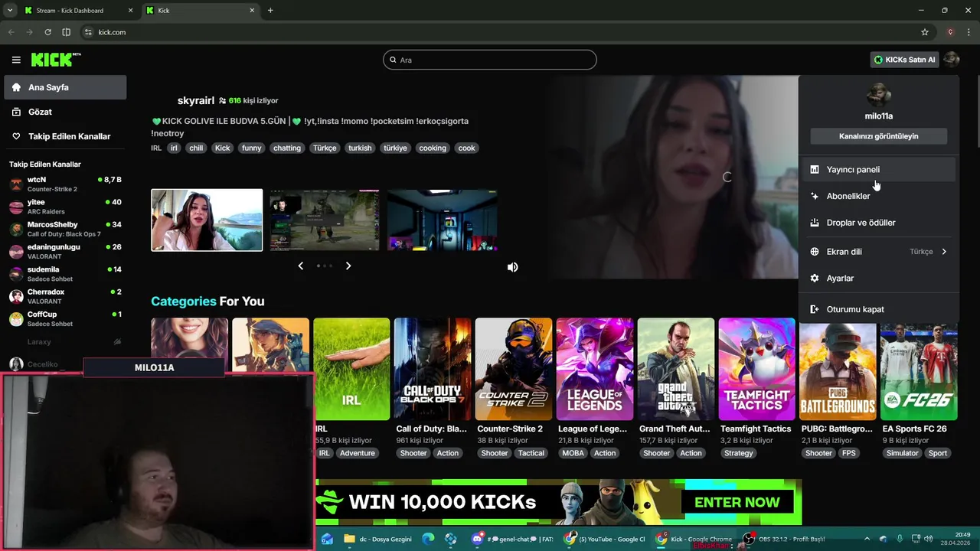
Task: Open yitee channel avatar
Action: point(16,207)
